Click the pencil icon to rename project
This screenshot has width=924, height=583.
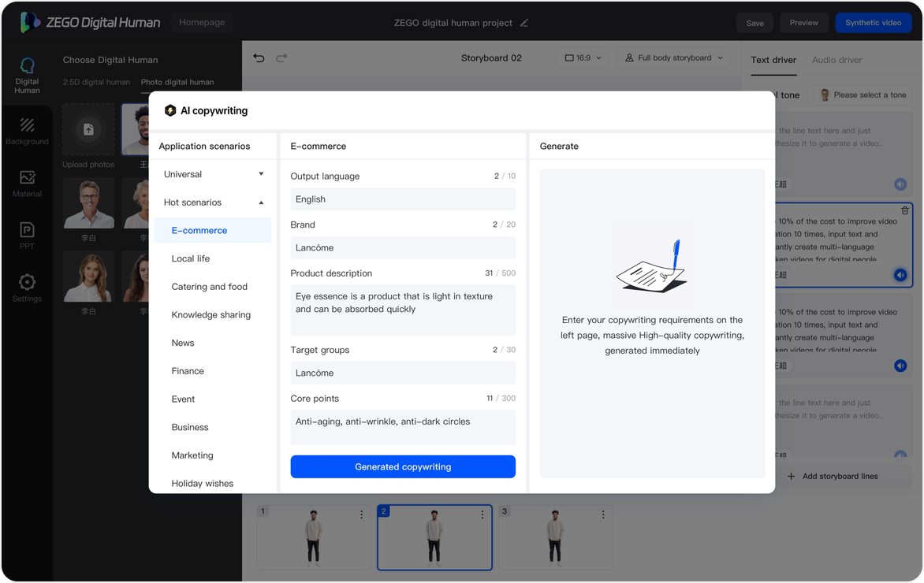click(524, 23)
